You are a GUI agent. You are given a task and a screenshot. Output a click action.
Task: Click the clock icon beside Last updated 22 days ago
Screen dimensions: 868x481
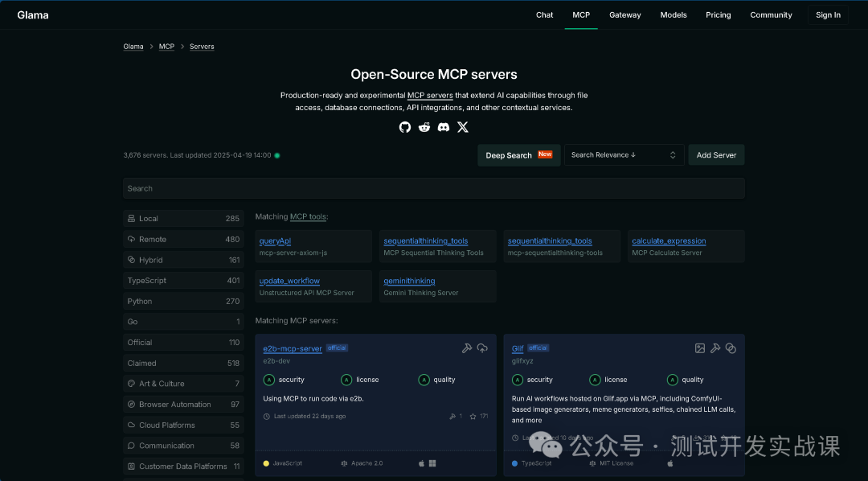pyautogui.click(x=266, y=416)
